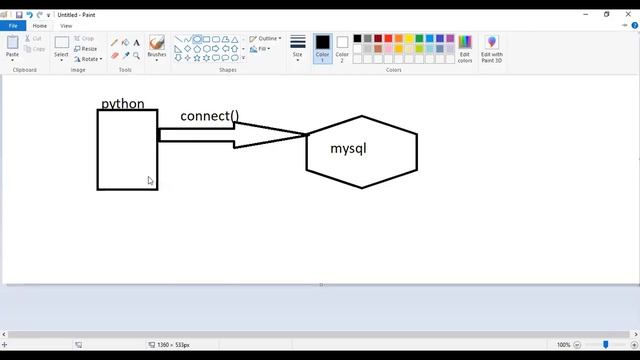This screenshot has width=640, height=360.
Task: Open the File menu
Action: pos(13,26)
